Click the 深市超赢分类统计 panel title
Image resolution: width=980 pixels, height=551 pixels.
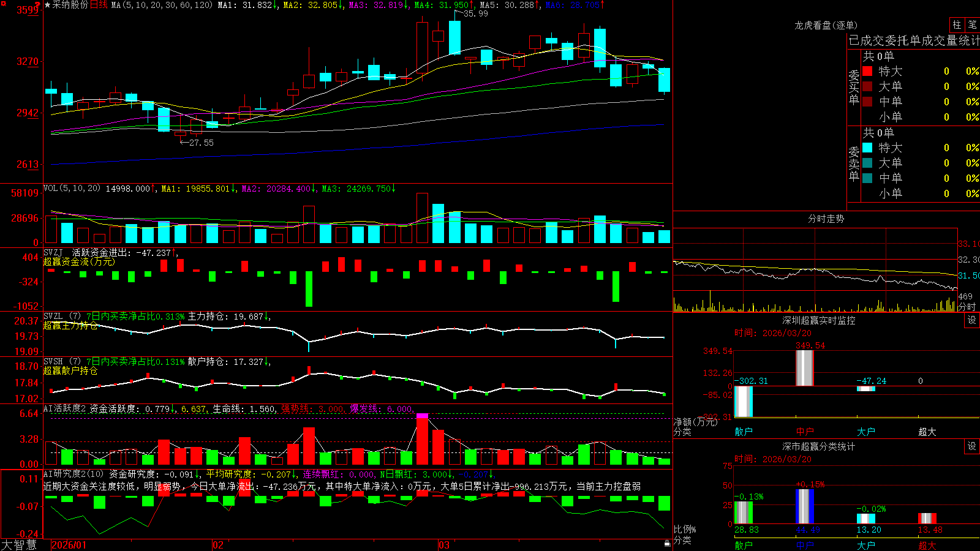pos(819,446)
